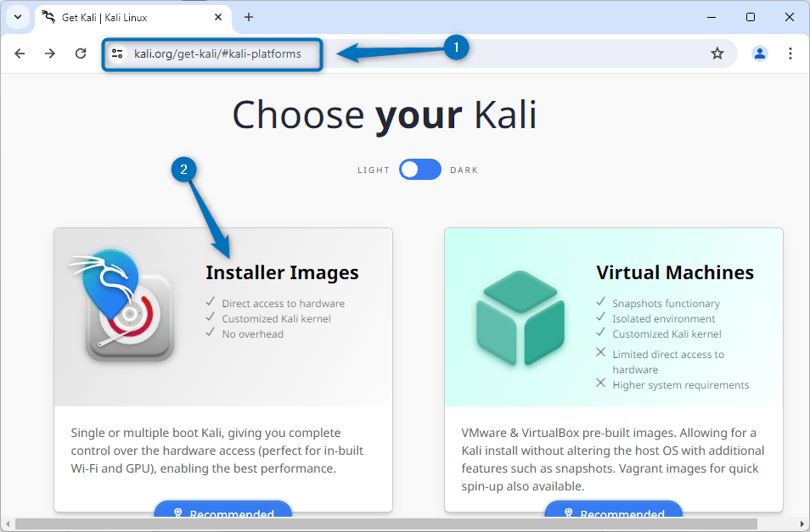Click the pin icon on the Installer Images Recommended badge

178,512
